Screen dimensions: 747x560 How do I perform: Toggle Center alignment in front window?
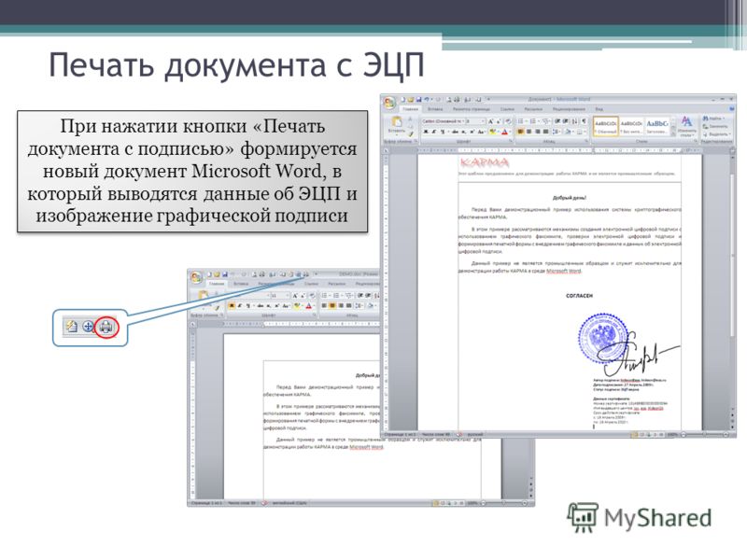529,132
